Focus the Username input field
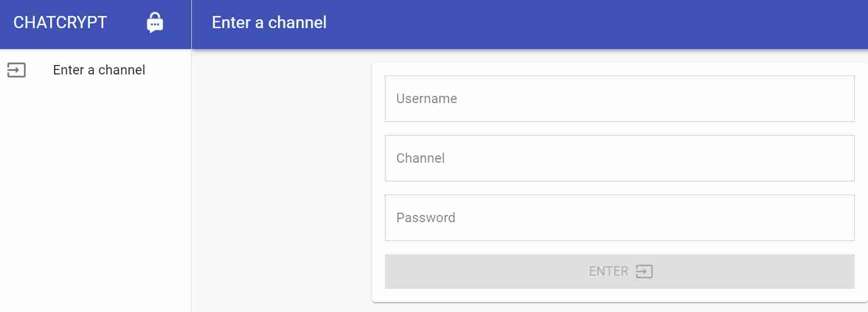 (x=620, y=99)
